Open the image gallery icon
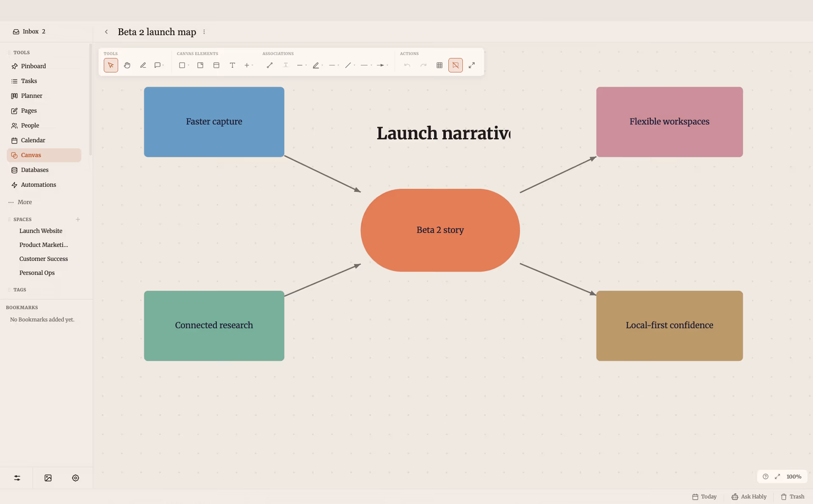The height and width of the screenshot is (504, 813). (48, 478)
